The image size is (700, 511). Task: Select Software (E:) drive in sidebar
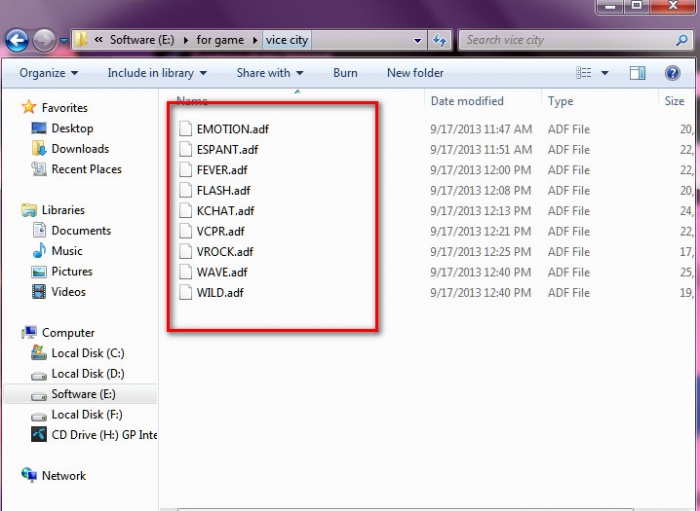(83, 394)
